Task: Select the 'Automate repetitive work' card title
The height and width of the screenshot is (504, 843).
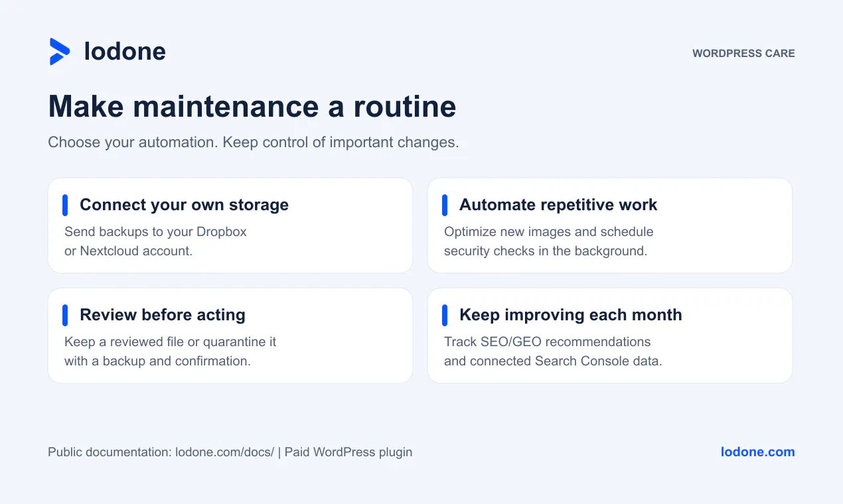Action: (558, 205)
